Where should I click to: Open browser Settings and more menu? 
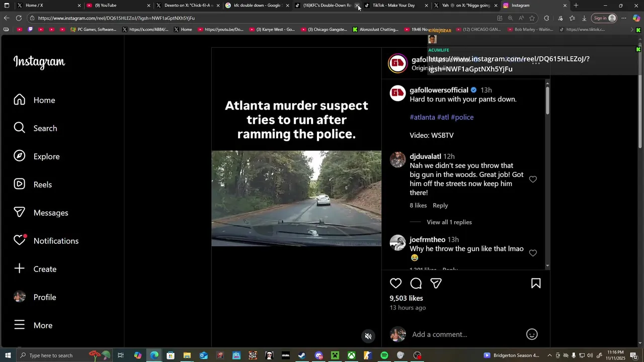coord(624,18)
